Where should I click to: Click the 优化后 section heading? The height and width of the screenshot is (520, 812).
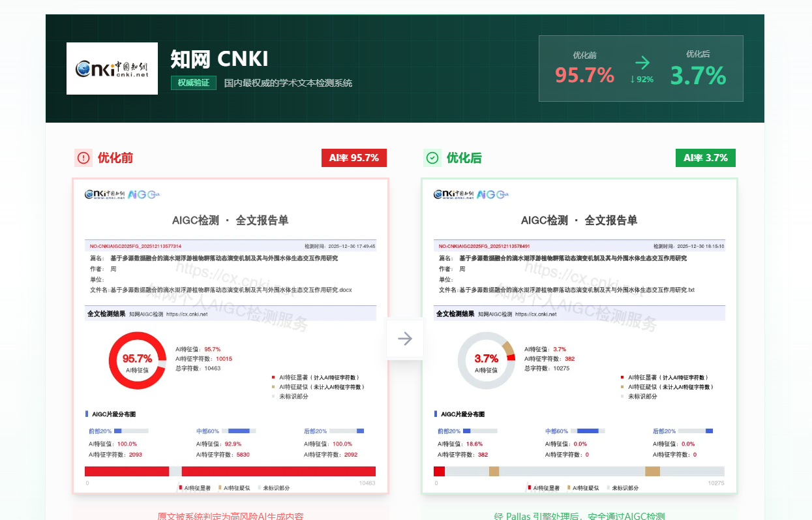point(464,158)
